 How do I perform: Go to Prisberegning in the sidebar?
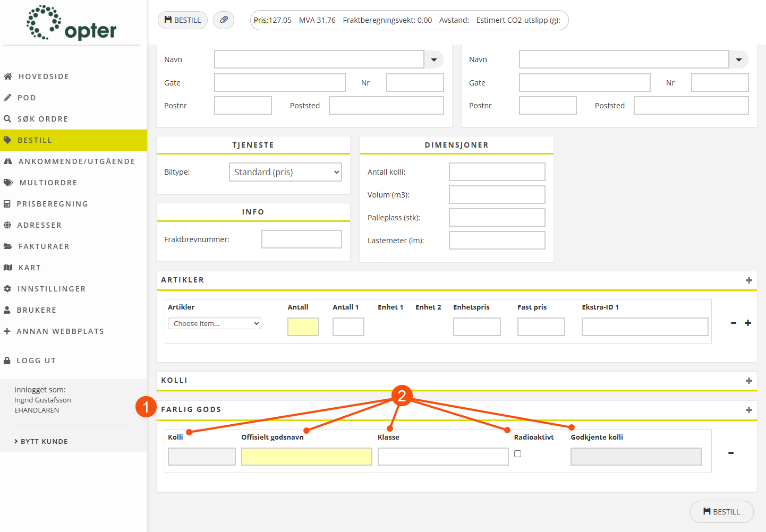pos(52,204)
